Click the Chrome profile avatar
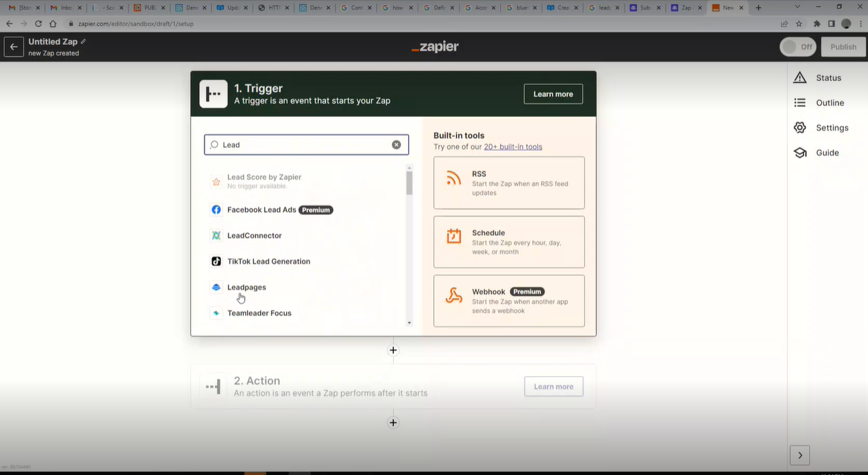868x475 pixels. 846,24
